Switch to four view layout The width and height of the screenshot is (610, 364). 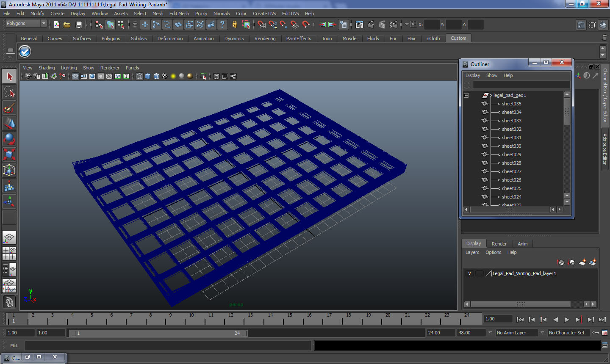click(9, 253)
